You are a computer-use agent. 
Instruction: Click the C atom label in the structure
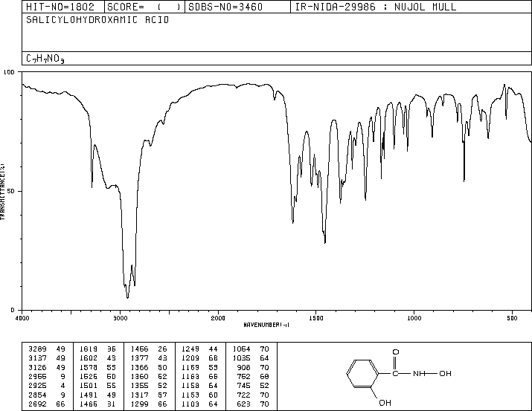pos(395,373)
